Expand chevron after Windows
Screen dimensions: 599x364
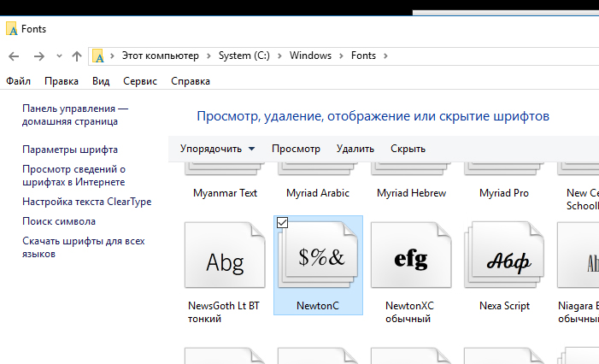[341, 56]
